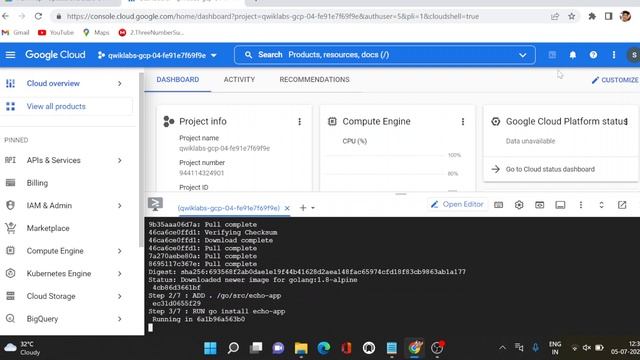Select the qwiklabs Cloud Shell session tab
The image size is (640, 360).
(229, 208)
